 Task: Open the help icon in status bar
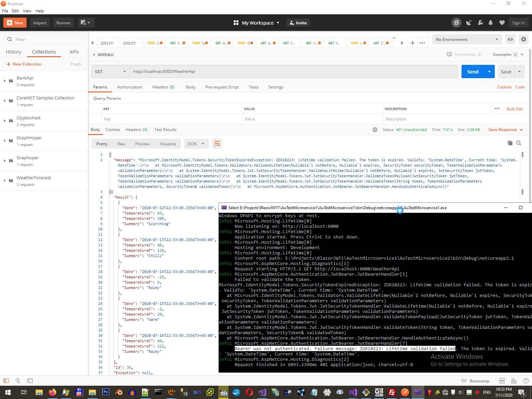526,381
